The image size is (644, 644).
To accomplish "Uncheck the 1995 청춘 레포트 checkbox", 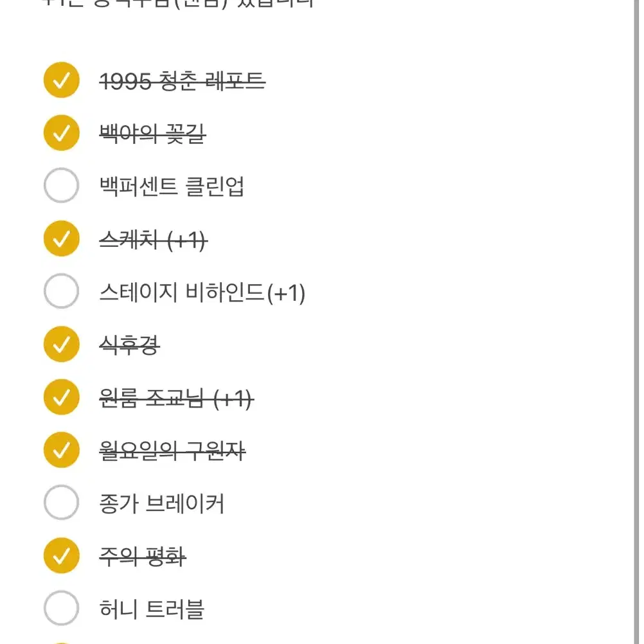I will [61, 81].
